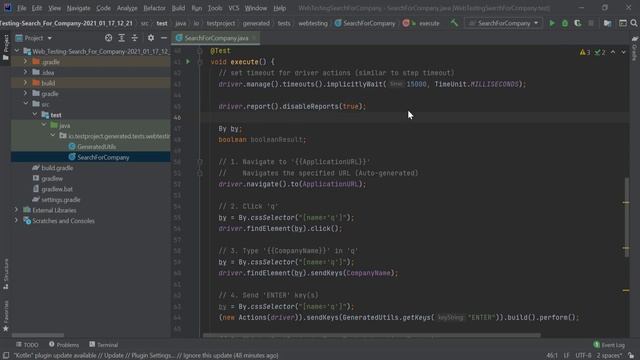
Task: Open the Navigate menu
Action: point(78,8)
